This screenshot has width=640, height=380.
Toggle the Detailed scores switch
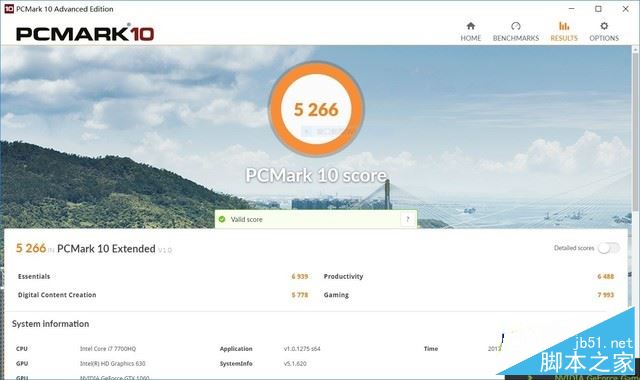tap(609, 248)
